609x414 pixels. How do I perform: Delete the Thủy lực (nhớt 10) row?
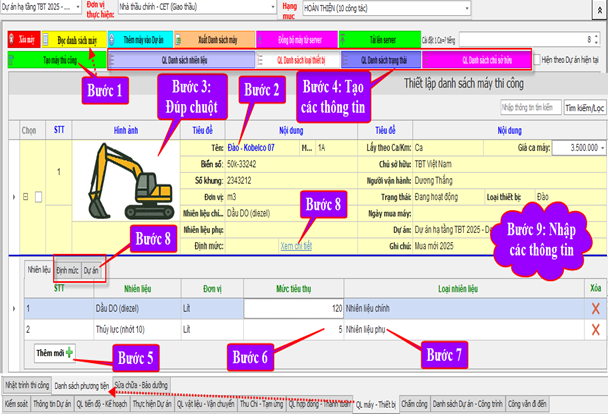594,328
